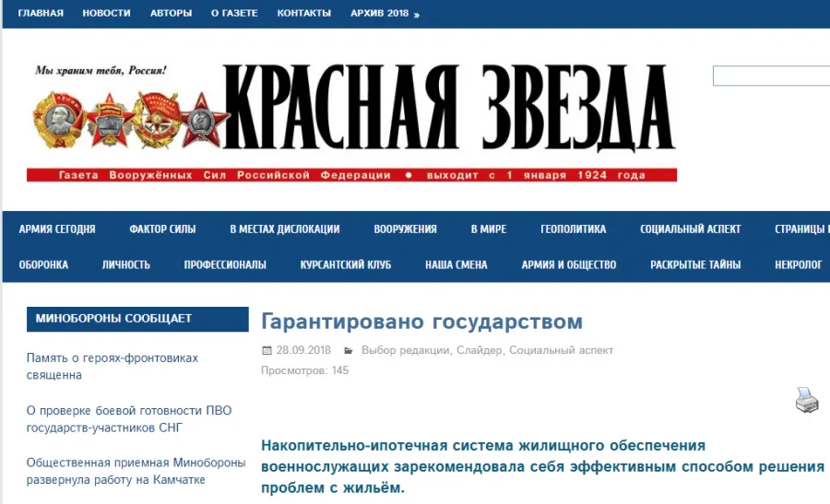The width and height of the screenshot is (830, 504).
Task: Click the calendar icon beside 28.09.2018
Action: coord(267,350)
